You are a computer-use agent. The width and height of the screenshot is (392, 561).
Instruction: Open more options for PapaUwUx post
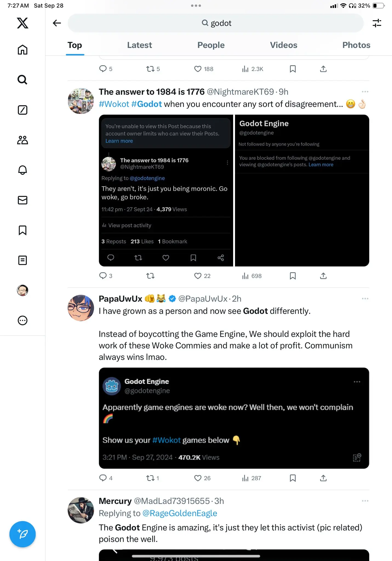coord(365,299)
